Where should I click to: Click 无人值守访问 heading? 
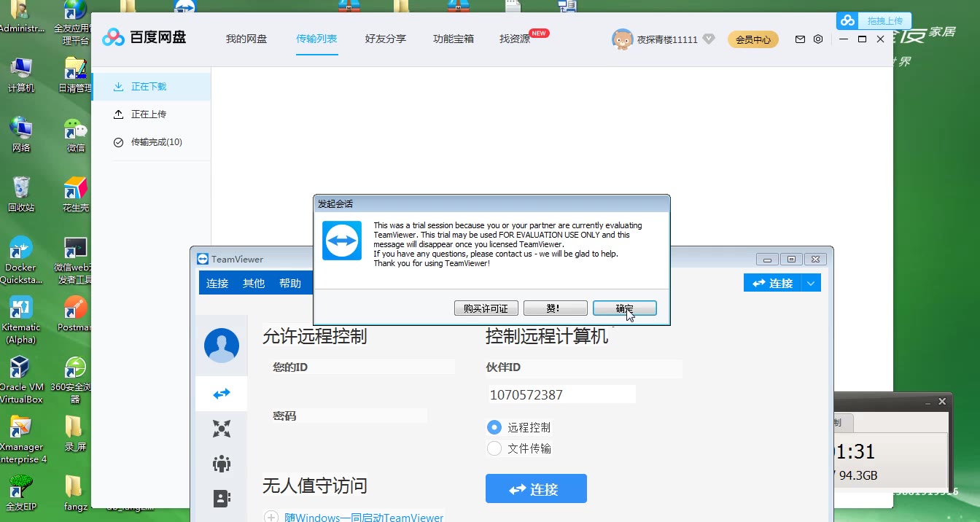pyautogui.click(x=314, y=486)
